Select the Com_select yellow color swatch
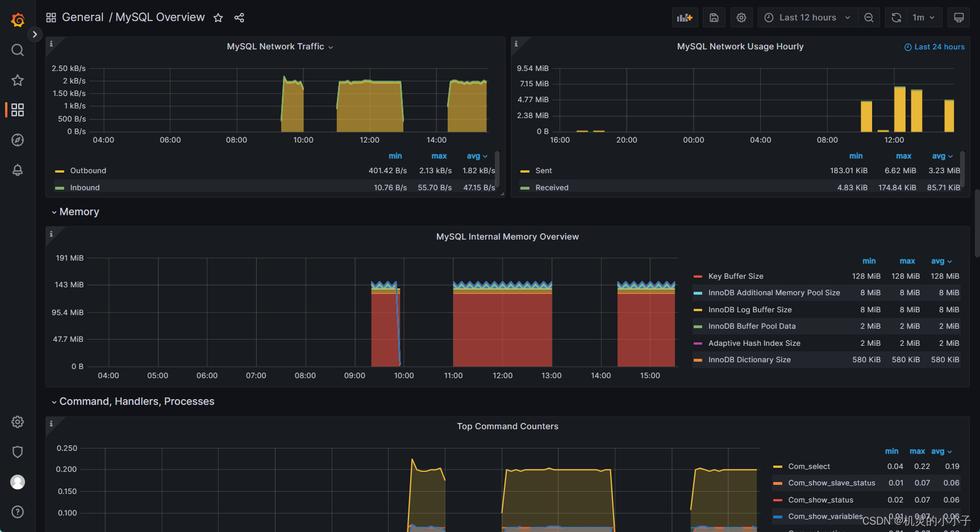 778,467
